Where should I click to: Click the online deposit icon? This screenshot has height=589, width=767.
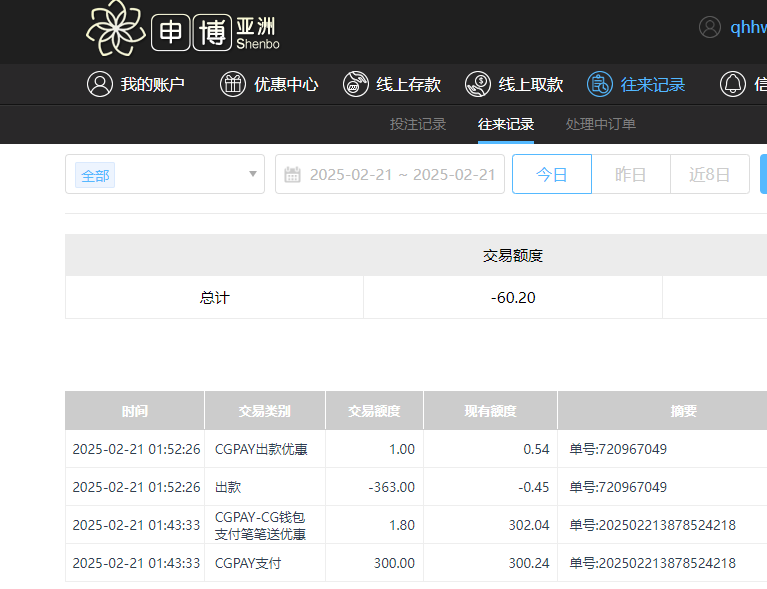point(355,84)
